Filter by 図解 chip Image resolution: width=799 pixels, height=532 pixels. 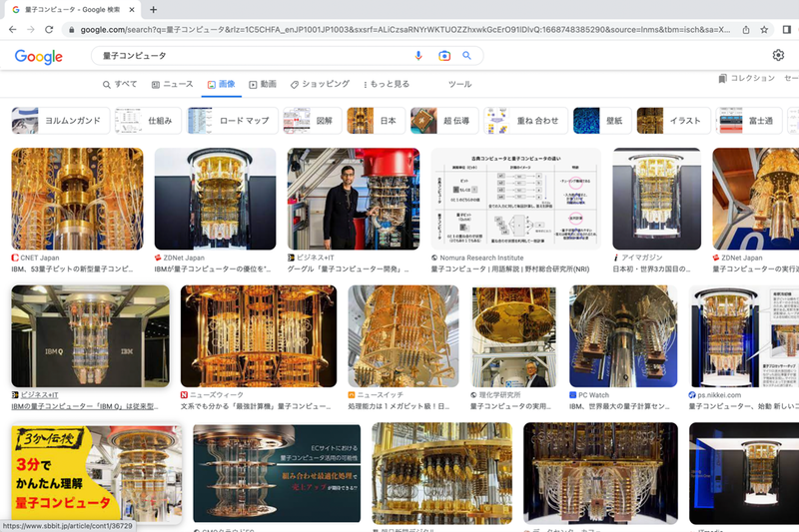[x=313, y=121]
